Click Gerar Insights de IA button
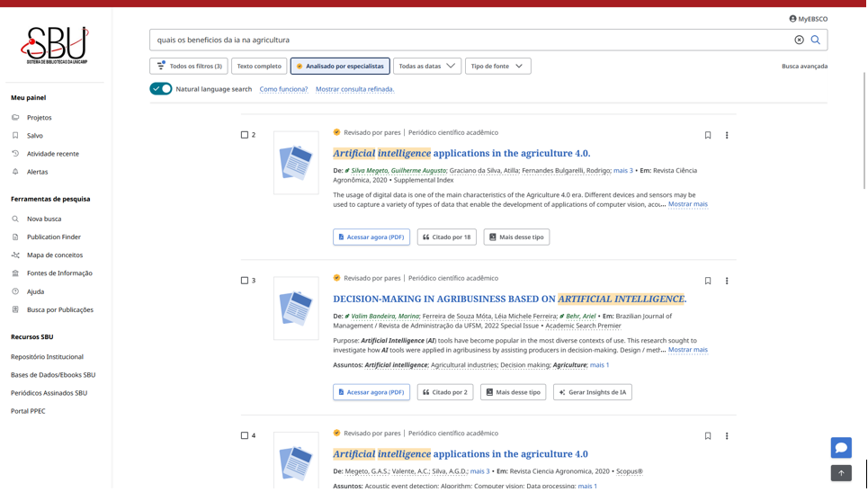 pyautogui.click(x=593, y=393)
